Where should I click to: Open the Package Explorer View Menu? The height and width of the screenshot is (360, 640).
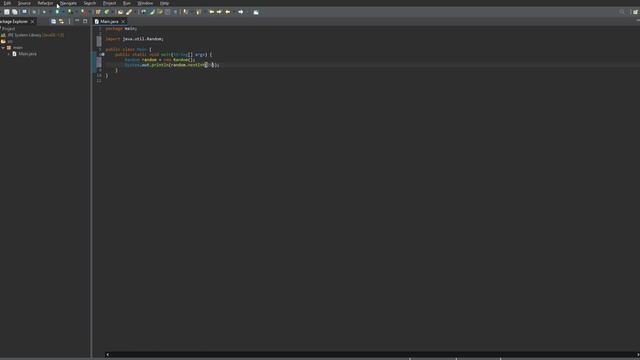[69, 21]
